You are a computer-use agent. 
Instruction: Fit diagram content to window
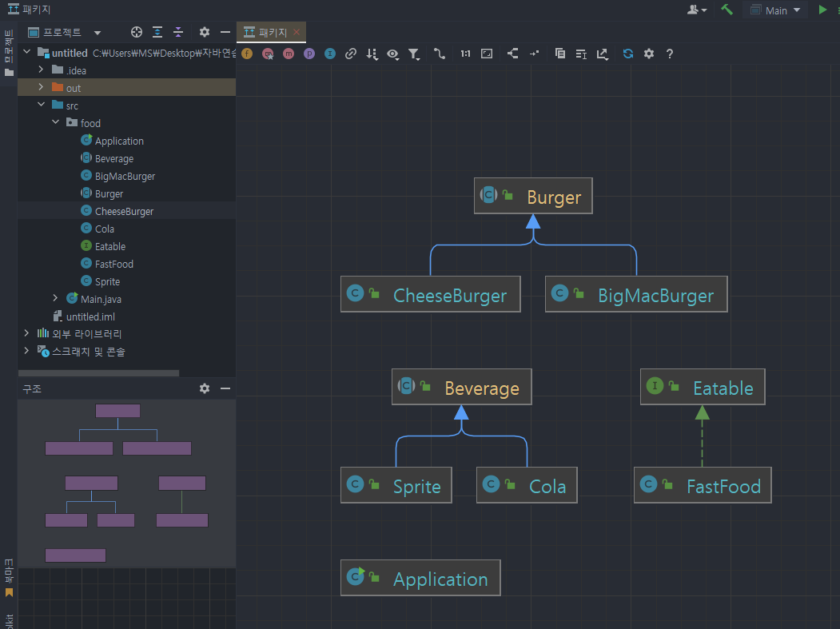[487, 54]
